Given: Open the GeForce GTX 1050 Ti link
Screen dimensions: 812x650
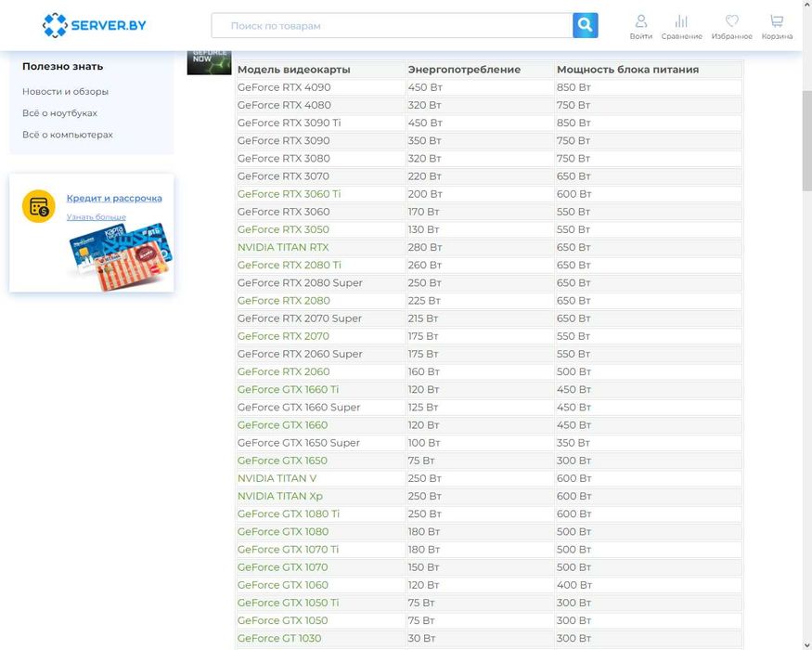Looking at the screenshot, I should click(288, 603).
